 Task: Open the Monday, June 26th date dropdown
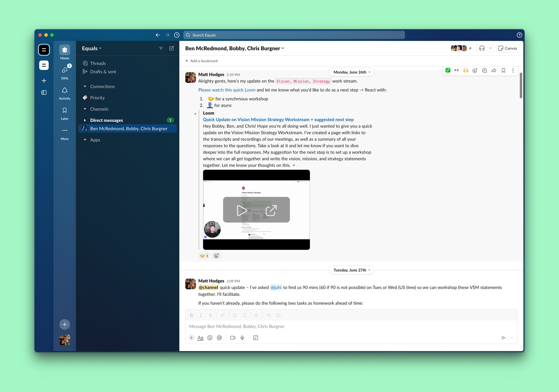pos(351,72)
